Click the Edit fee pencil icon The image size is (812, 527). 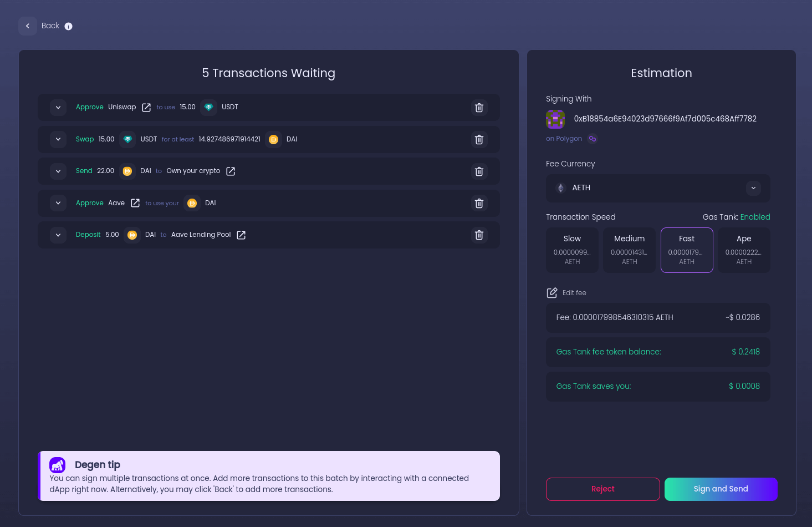click(552, 292)
